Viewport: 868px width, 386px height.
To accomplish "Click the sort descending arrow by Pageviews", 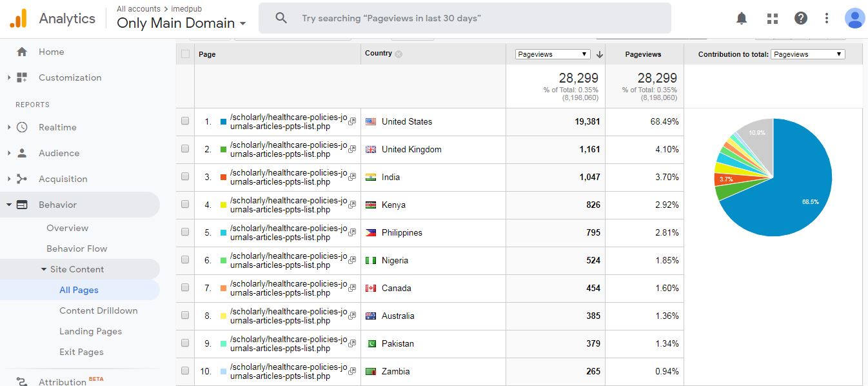I will click(599, 54).
